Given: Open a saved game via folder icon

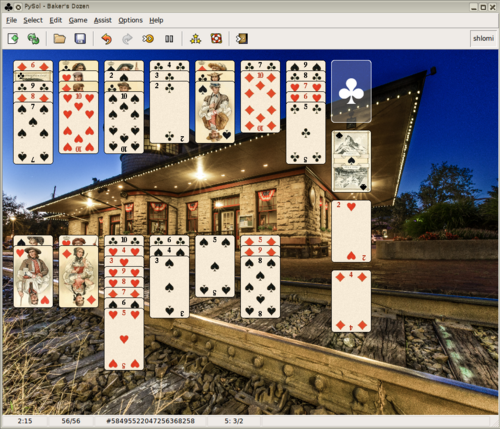Looking at the screenshot, I should tap(60, 39).
